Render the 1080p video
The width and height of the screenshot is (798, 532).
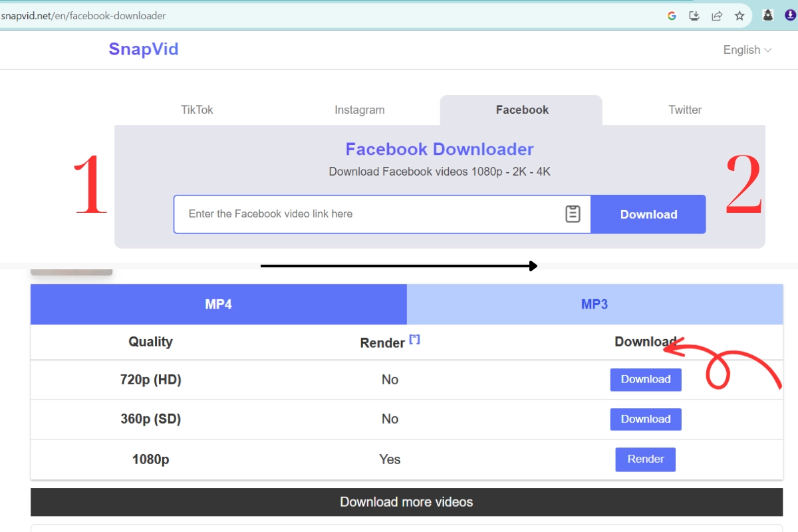tap(645, 459)
